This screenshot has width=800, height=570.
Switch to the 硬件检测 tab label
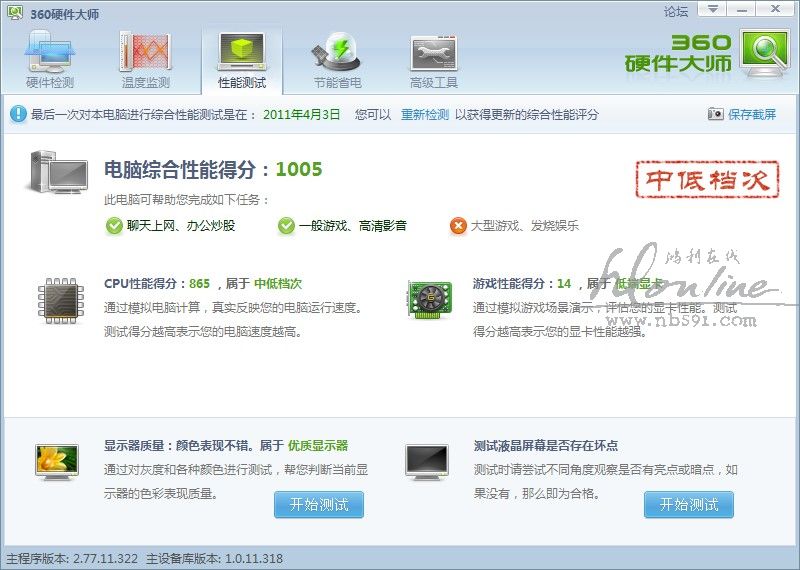[50, 83]
